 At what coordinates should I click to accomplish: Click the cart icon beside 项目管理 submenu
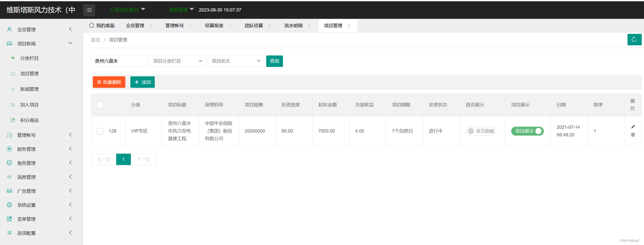pos(13,74)
